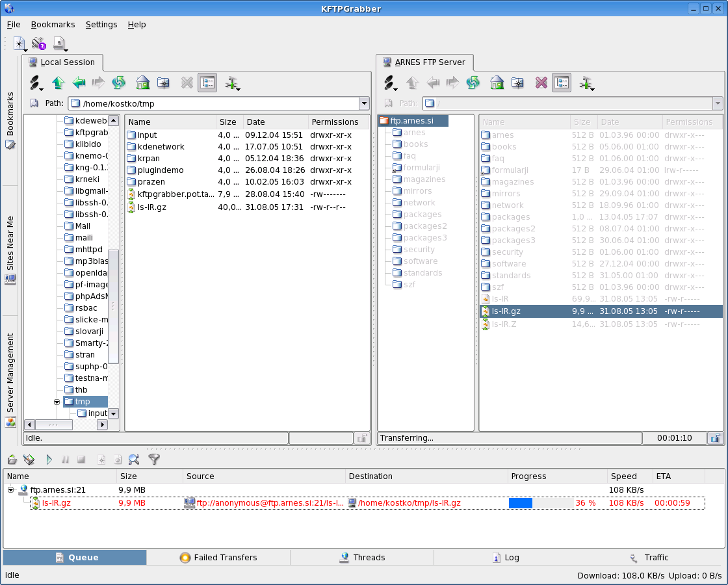Image resolution: width=728 pixels, height=585 pixels.
Task: Show the Failed Transfers panel
Action: click(x=218, y=557)
